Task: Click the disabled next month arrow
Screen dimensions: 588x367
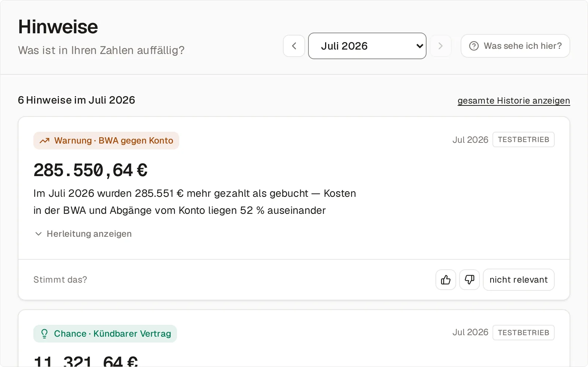Action: coord(441,46)
